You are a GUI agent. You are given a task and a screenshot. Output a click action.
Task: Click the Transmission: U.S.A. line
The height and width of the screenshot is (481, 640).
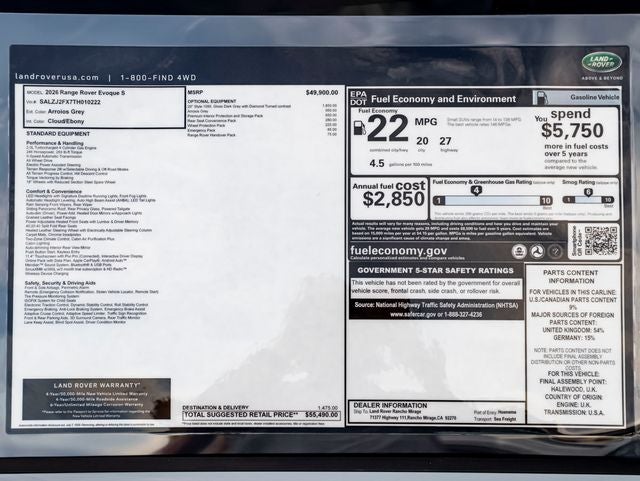point(572,412)
